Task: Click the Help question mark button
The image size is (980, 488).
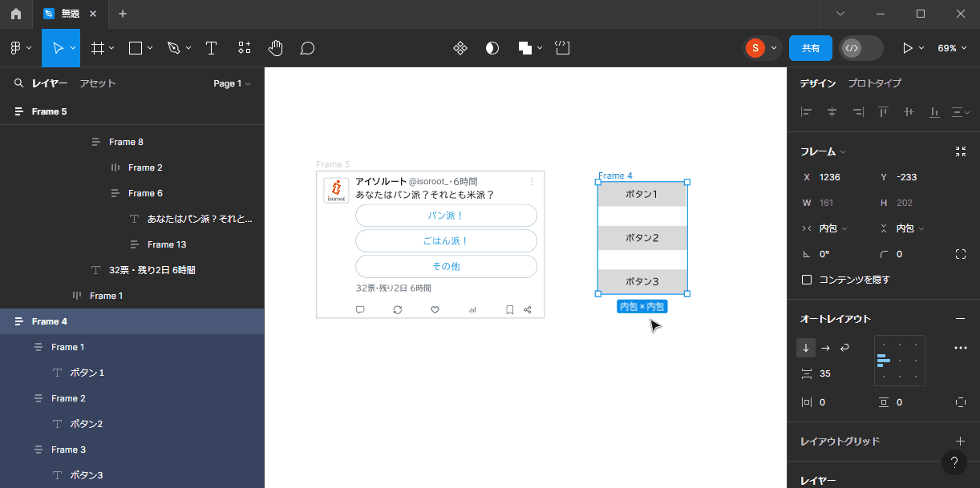Action: (x=954, y=462)
